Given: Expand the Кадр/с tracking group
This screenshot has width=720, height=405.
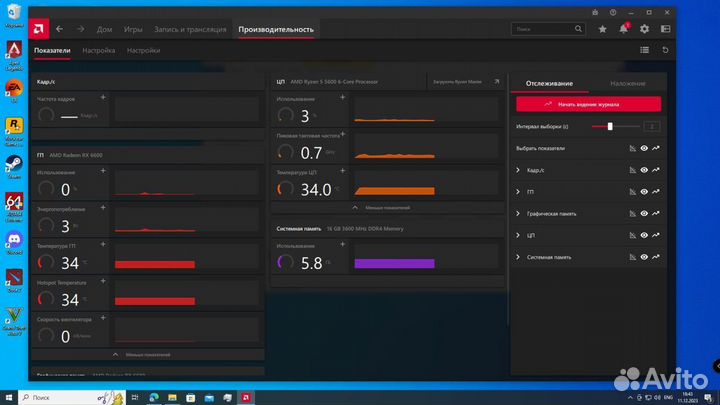Looking at the screenshot, I should pyautogui.click(x=518, y=170).
